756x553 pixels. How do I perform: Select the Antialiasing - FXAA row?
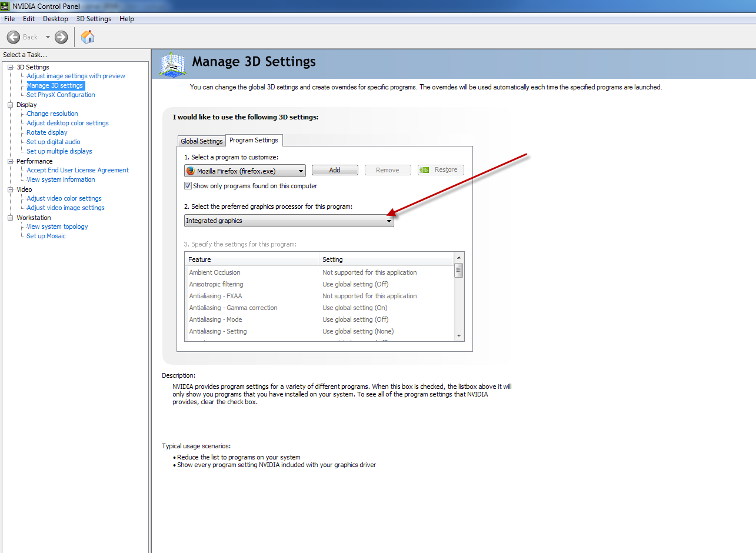(x=319, y=296)
